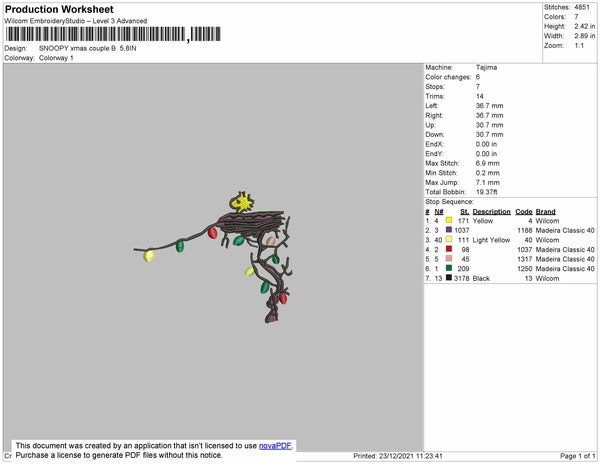Screen dimensions: 600x464
Task: Click the Trims value '14'
Action: 479,96
